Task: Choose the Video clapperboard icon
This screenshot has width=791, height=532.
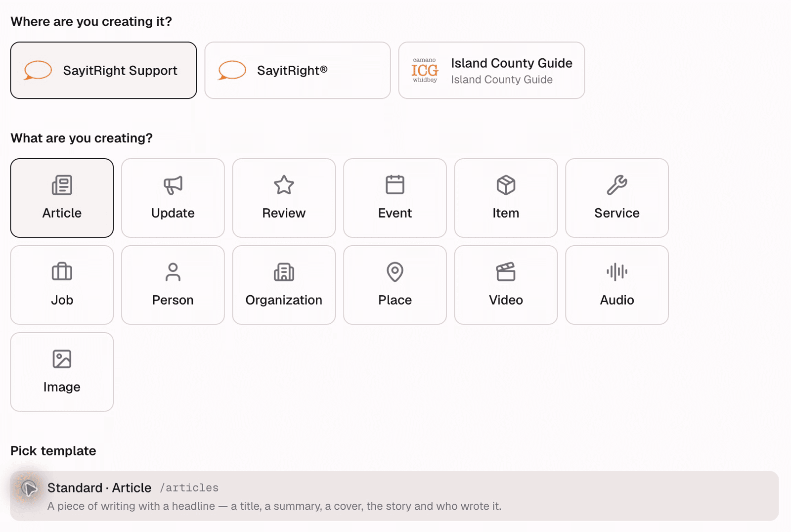Action: [x=506, y=272]
